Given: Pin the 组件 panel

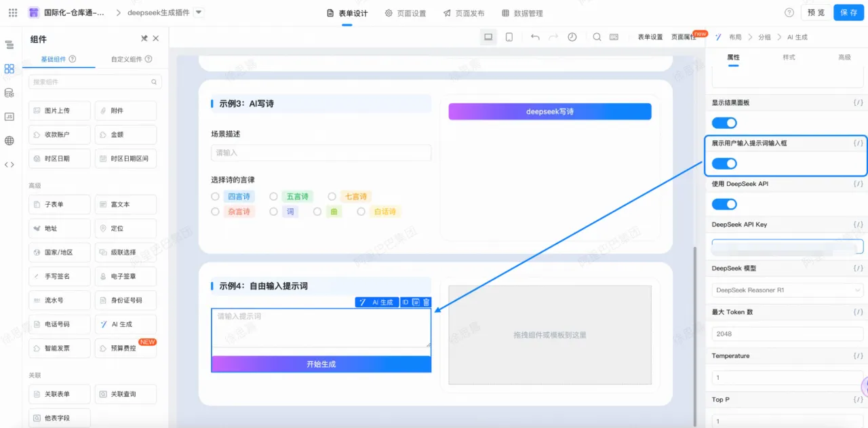Looking at the screenshot, I should coord(144,39).
